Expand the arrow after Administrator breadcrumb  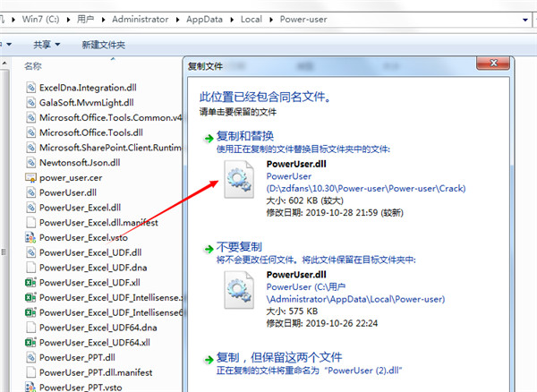click(178, 20)
